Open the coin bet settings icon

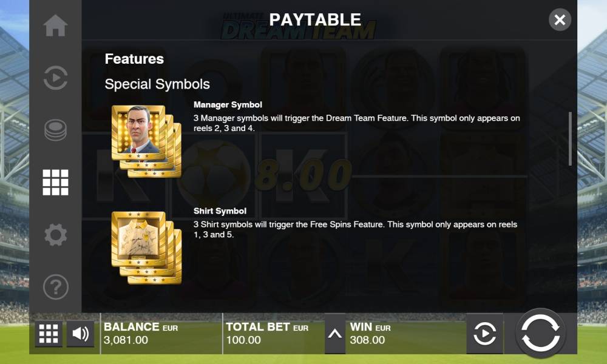[x=55, y=130]
